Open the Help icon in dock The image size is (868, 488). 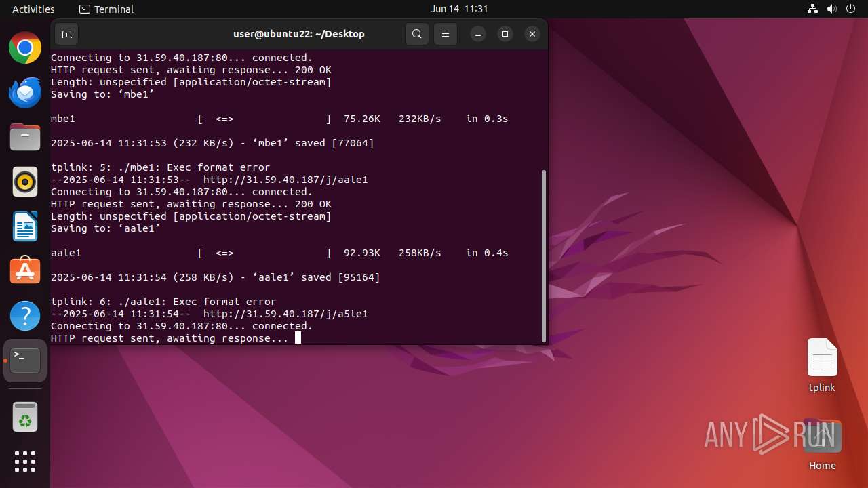(x=25, y=316)
